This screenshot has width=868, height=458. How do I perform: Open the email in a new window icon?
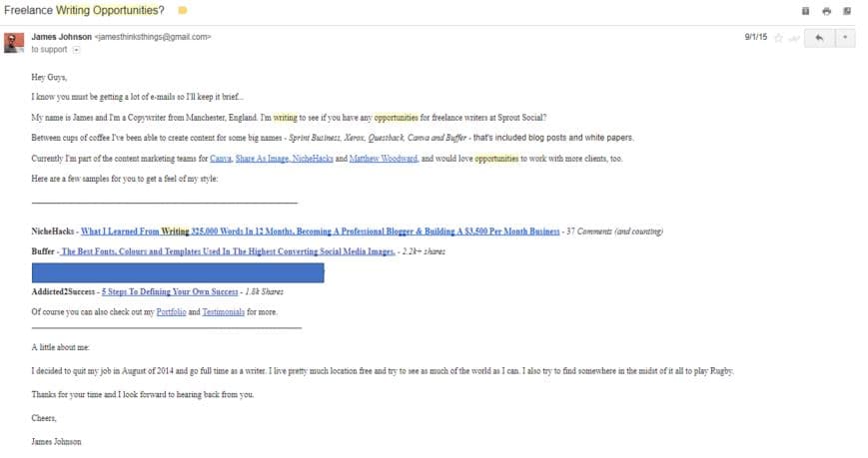[847, 11]
